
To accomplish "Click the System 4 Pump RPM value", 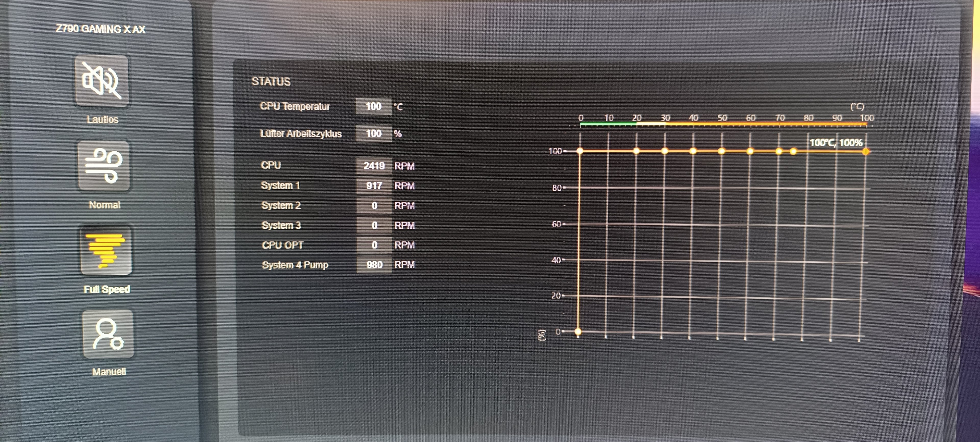I will pos(374,265).
